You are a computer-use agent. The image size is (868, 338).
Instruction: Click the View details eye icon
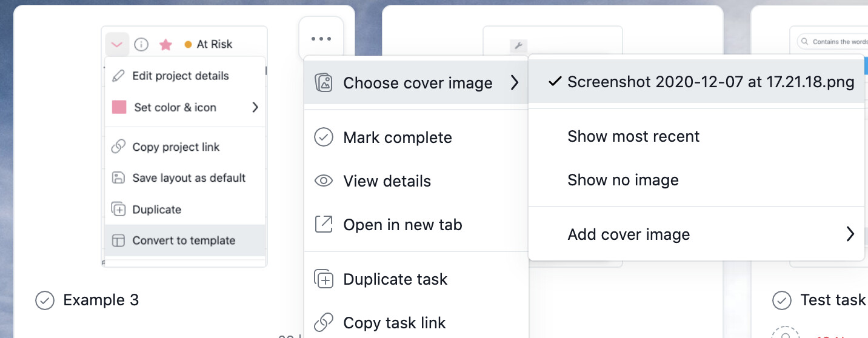point(324,181)
